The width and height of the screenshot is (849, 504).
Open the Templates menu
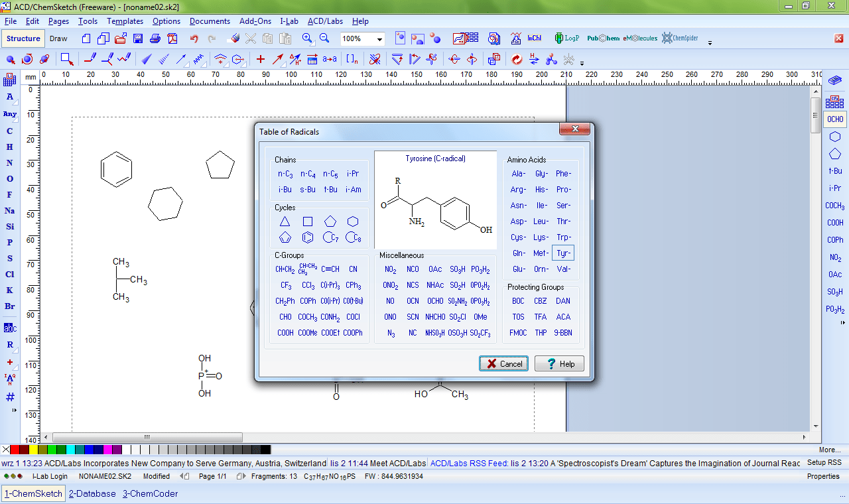(125, 21)
